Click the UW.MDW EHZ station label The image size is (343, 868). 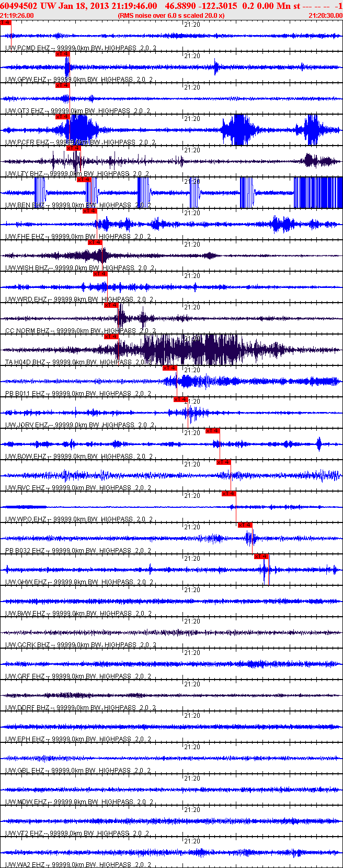26,802
